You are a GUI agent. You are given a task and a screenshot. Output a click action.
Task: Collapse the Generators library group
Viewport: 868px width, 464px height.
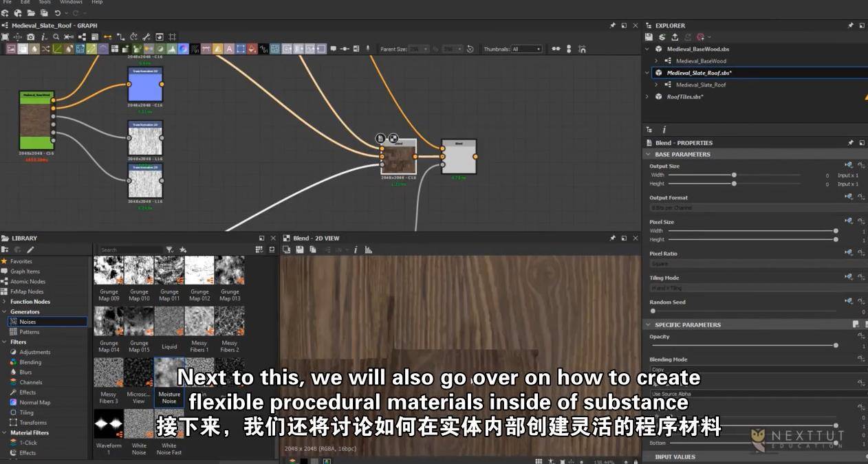[4, 311]
